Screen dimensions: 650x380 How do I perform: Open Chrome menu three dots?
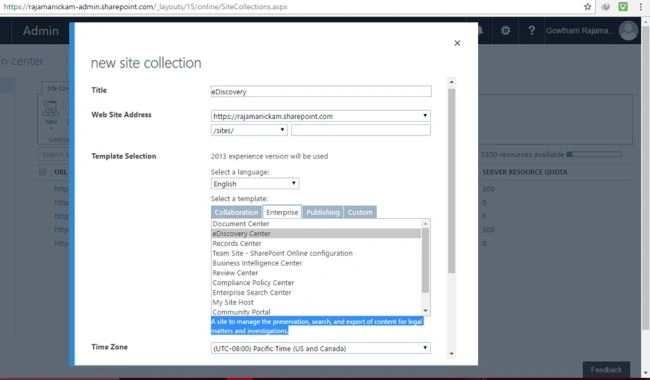coord(640,7)
